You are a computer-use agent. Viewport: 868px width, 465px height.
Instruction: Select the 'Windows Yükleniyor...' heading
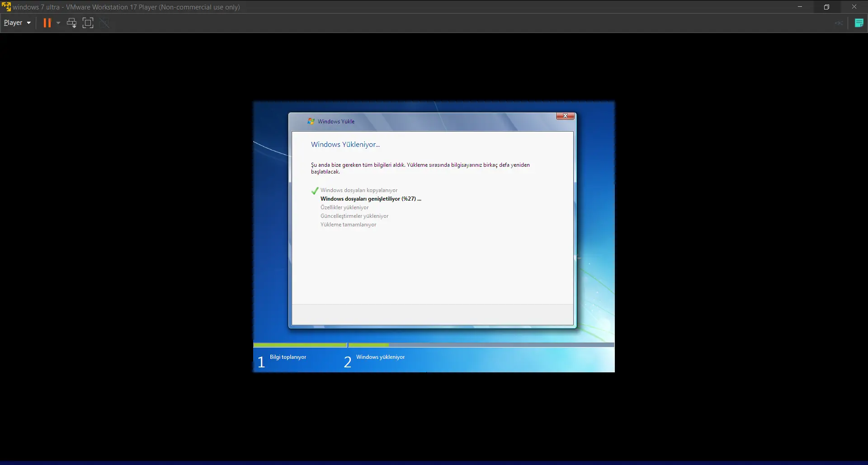345,145
